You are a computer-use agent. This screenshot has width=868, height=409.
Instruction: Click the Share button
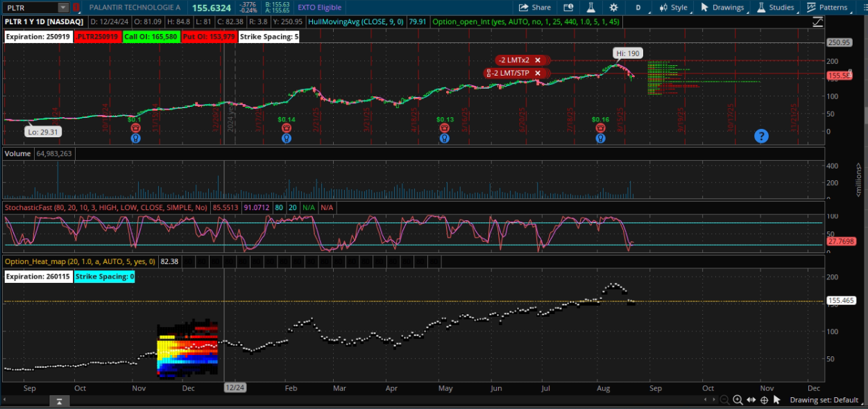click(535, 8)
